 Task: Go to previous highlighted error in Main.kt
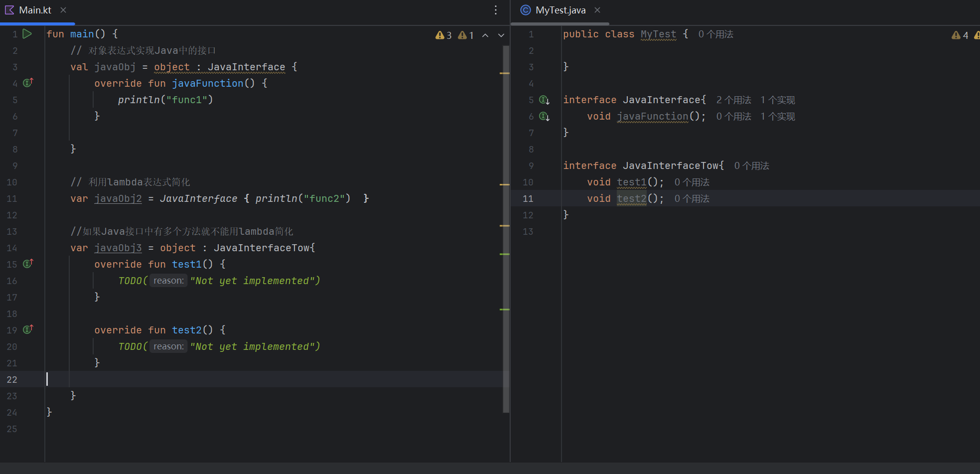pyautogui.click(x=485, y=35)
